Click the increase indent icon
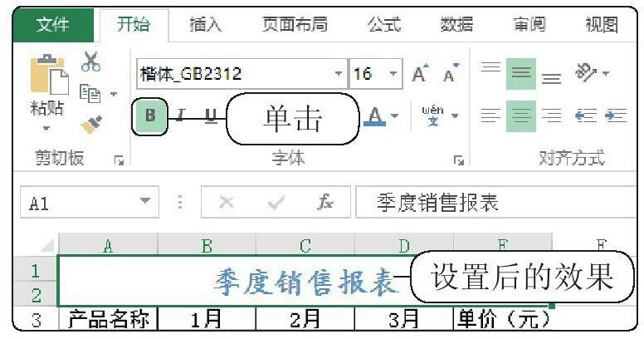644x339 pixels. pyautogui.click(x=615, y=115)
